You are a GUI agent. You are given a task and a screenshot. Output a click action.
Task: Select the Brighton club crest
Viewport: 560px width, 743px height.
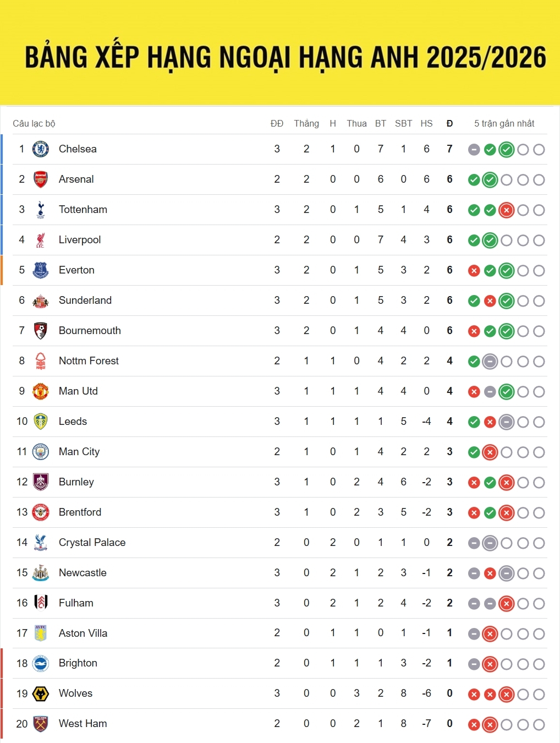click(41, 663)
